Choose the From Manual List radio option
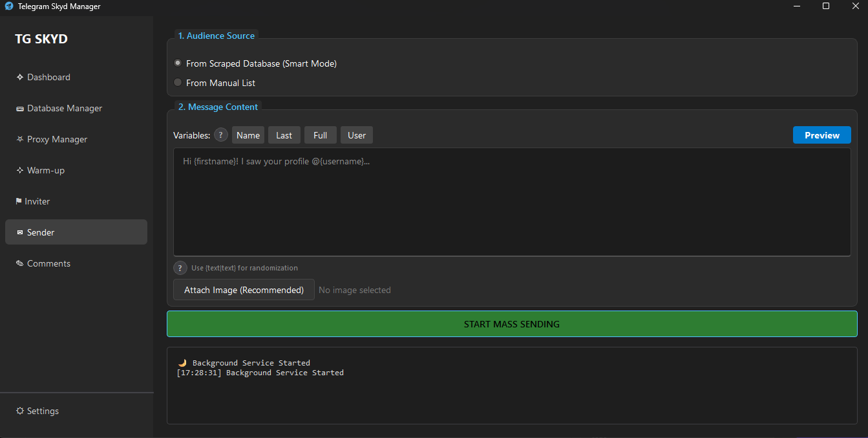 178,83
